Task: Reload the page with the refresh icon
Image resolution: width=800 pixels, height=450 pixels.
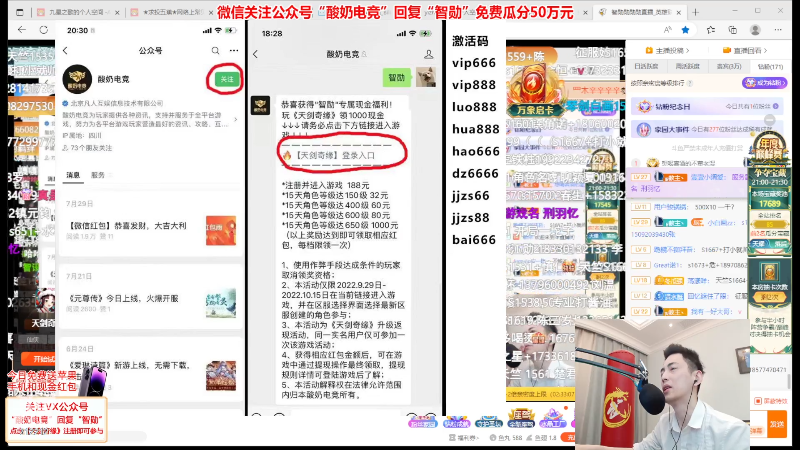Action: coord(44,30)
